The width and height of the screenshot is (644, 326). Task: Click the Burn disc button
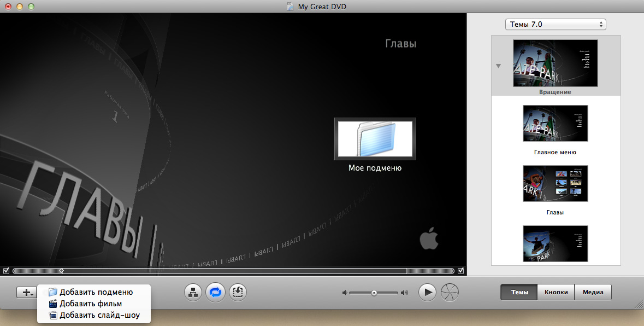(450, 292)
